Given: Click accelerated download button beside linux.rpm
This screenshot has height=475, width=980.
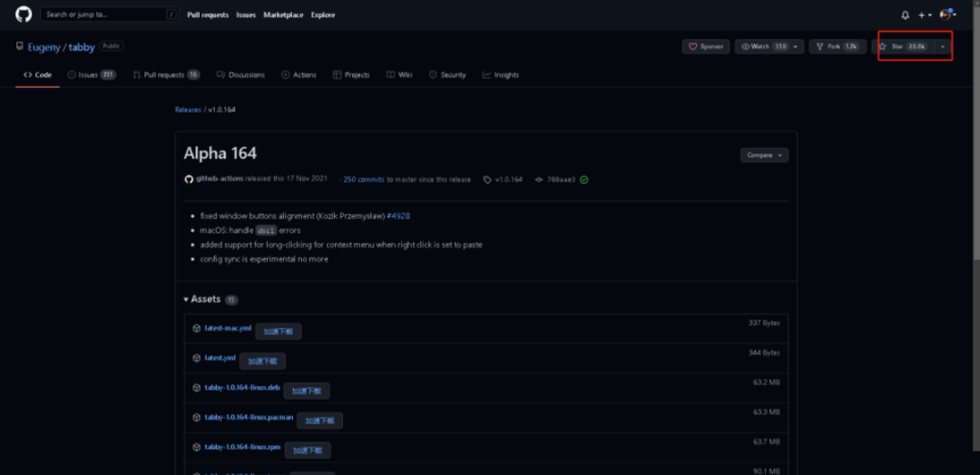Looking at the screenshot, I should (308, 450).
